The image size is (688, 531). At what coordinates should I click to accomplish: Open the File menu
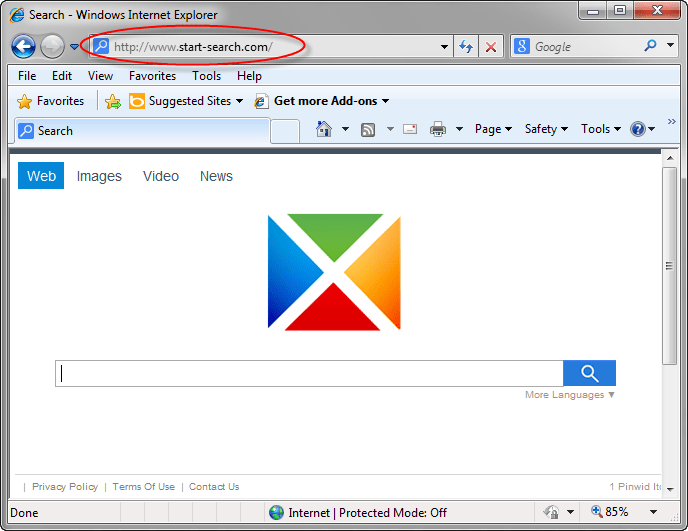27,76
